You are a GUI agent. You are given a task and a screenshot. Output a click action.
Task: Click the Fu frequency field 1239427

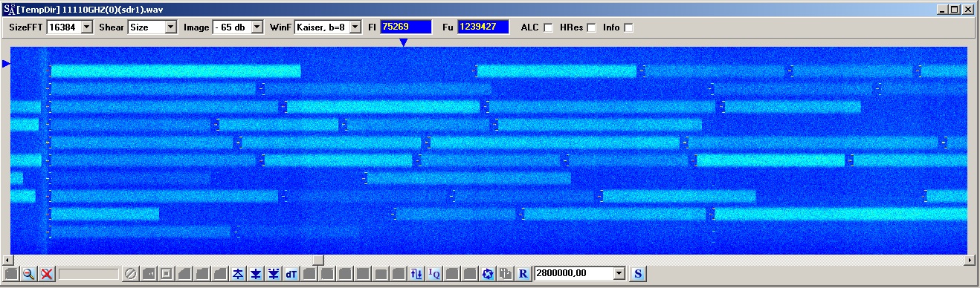[483, 27]
